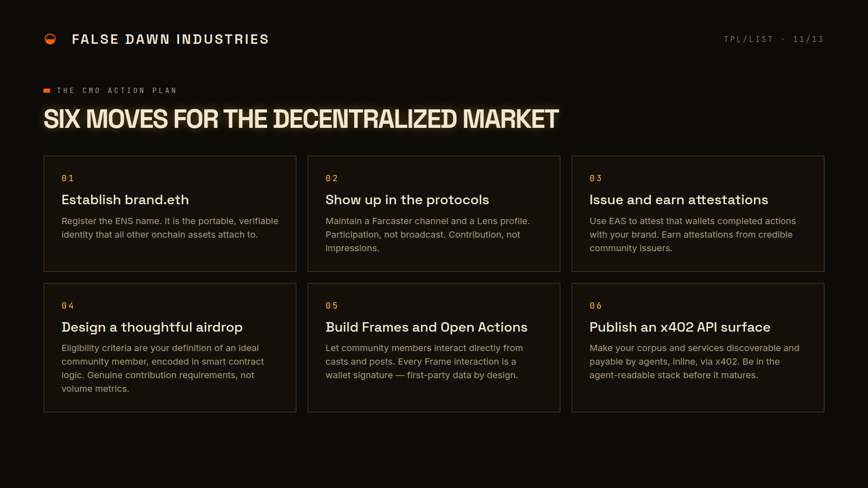Select the Publish an x402 API surface heading
The width and height of the screenshot is (868, 488).
(680, 327)
